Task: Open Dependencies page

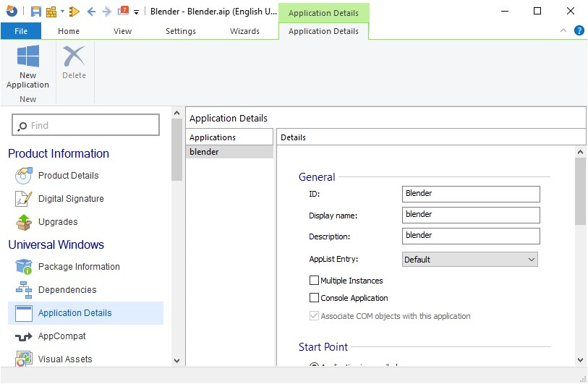Action: tap(67, 290)
